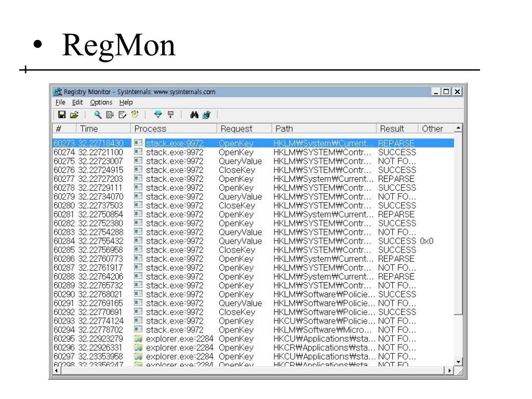Open the Options menu
Screen dimensions: 532x399
(x=101, y=102)
